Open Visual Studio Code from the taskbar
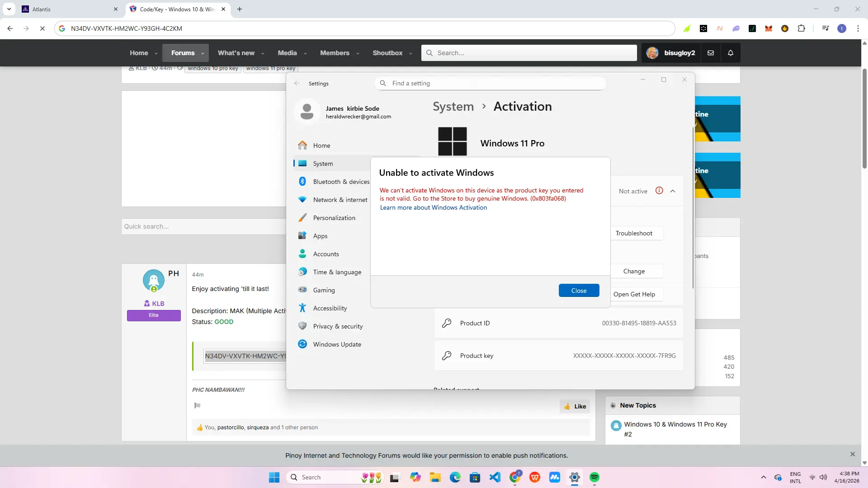868x488 pixels. click(495, 477)
